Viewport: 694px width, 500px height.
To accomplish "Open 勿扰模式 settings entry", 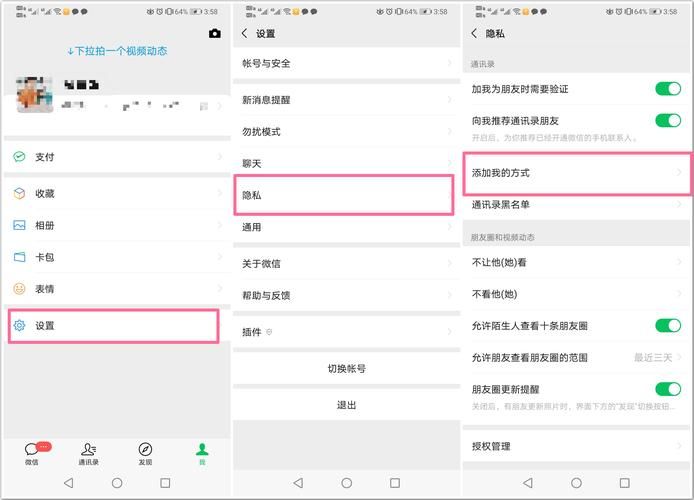I will 347,131.
